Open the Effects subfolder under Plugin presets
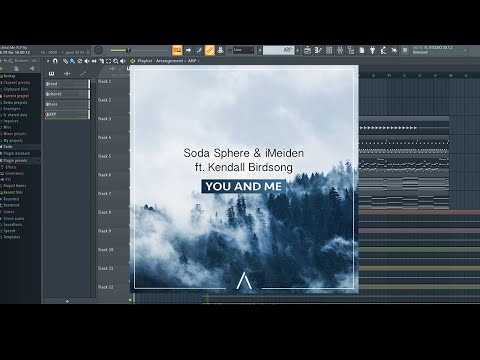Screen dimensions: 480x360 10,167
